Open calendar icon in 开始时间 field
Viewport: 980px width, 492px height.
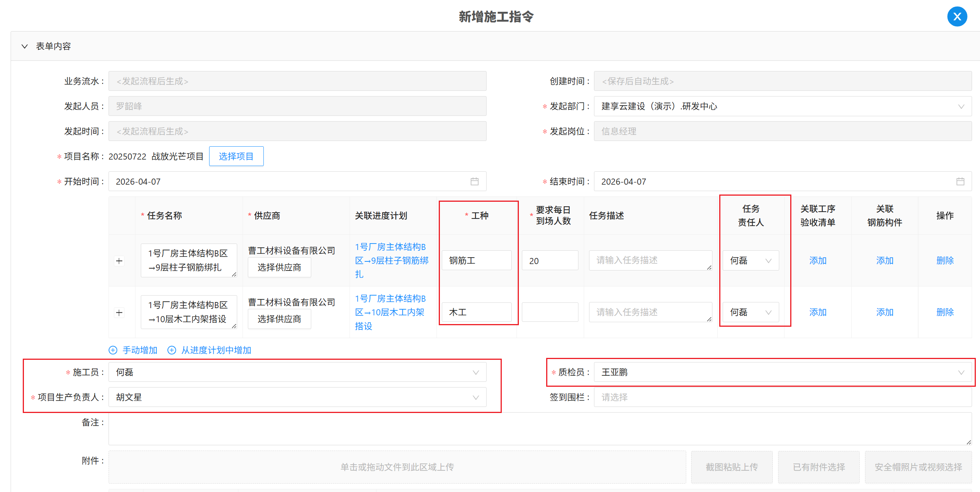click(x=474, y=182)
